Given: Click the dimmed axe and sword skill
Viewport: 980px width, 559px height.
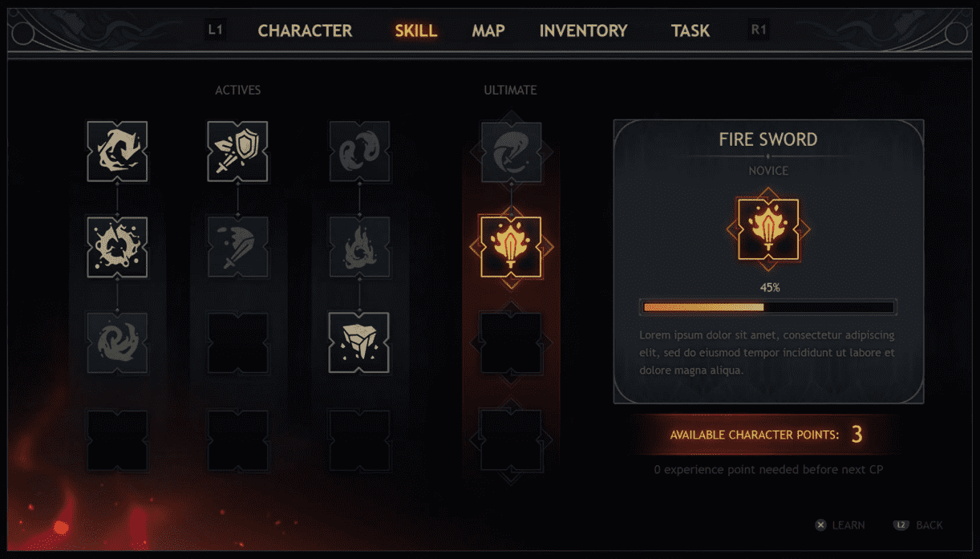Looking at the screenshot, I should (x=237, y=247).
